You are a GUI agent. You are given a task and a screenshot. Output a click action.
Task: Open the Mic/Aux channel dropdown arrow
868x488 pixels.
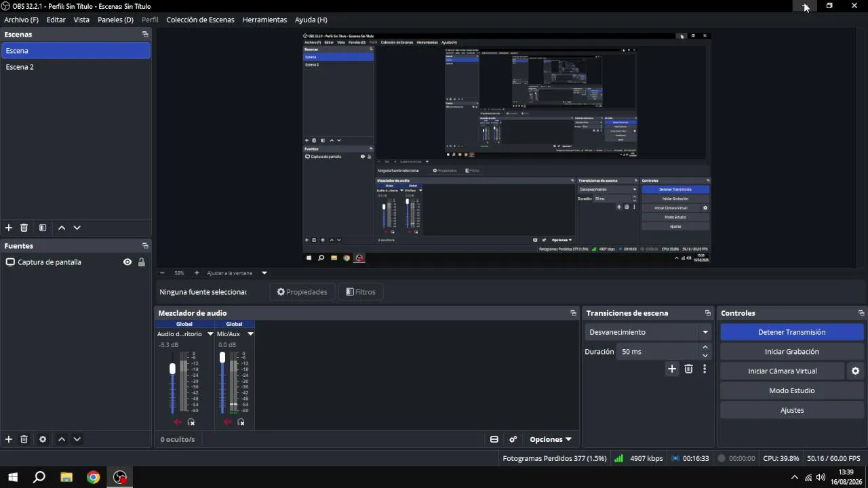point(250,334)
